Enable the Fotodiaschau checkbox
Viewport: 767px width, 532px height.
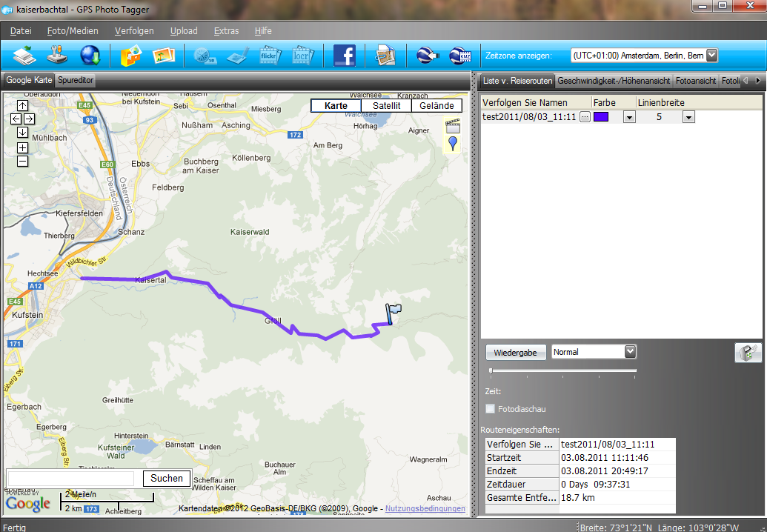click(490, 409)
